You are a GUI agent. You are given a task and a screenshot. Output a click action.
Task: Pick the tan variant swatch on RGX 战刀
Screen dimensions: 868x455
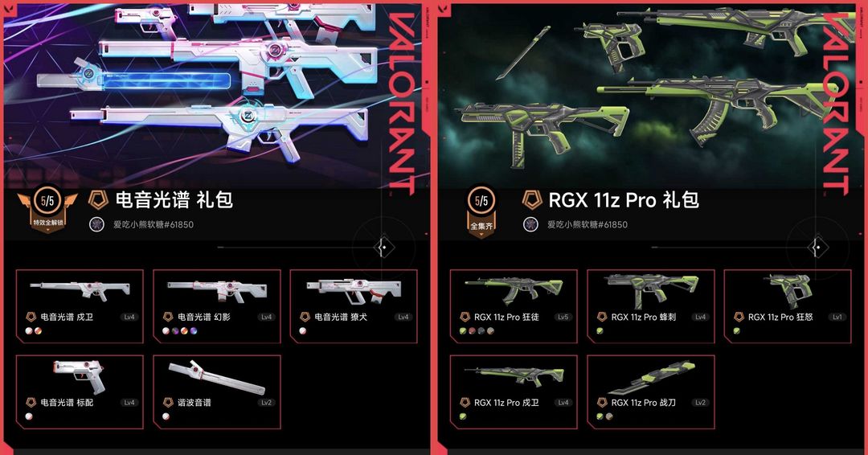click(609, 416)
